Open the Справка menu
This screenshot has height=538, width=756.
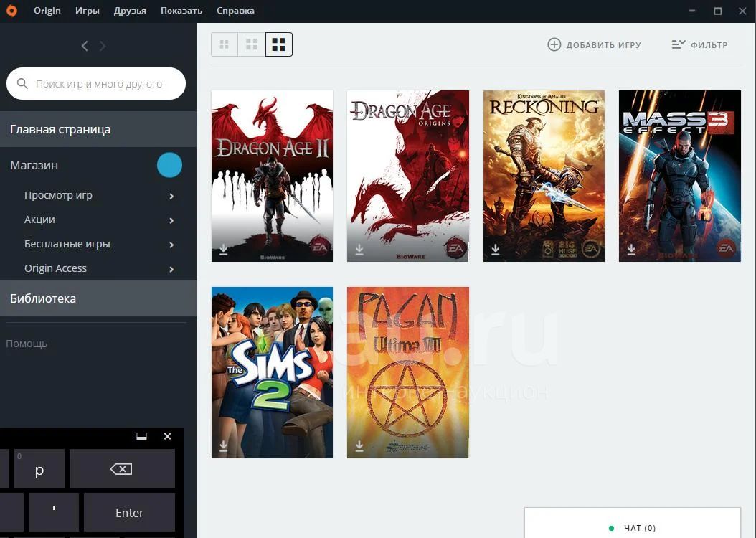point(235,11)
